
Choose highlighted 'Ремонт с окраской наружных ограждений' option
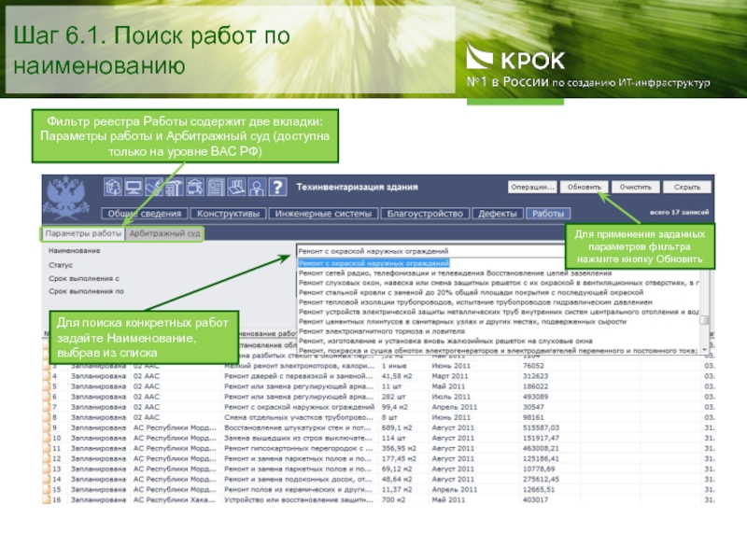click(x=373, y=263)
